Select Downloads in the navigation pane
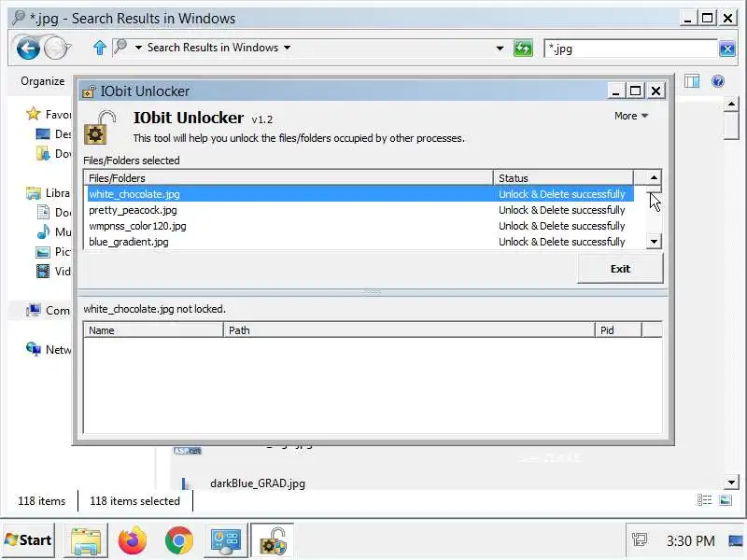 click(53, 153)
